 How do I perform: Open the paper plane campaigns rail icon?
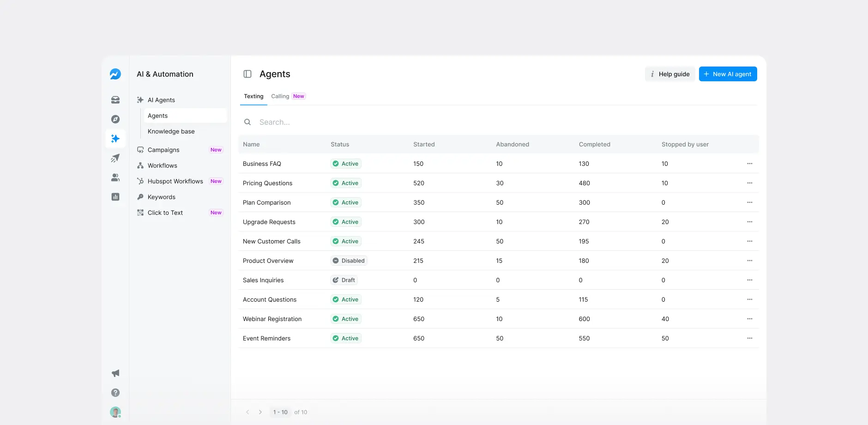pos(115,158)
